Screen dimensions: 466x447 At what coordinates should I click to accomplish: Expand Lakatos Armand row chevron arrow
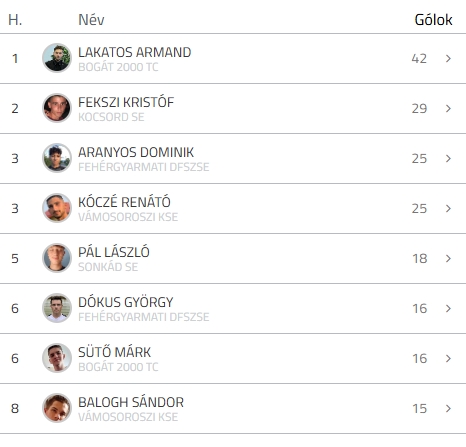click(x=448, y=59)
